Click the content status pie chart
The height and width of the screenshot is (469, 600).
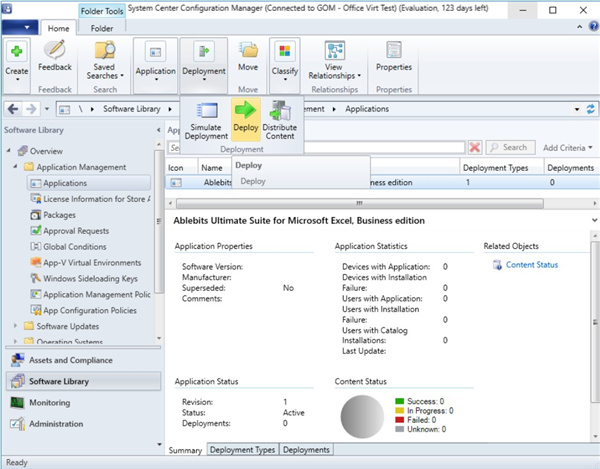pos(362,417)
